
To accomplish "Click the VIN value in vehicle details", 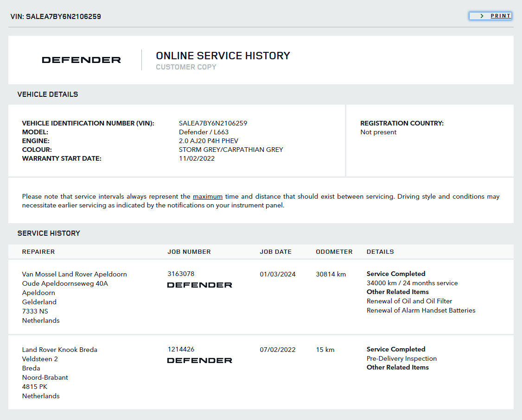I will (x=213, y=123).
